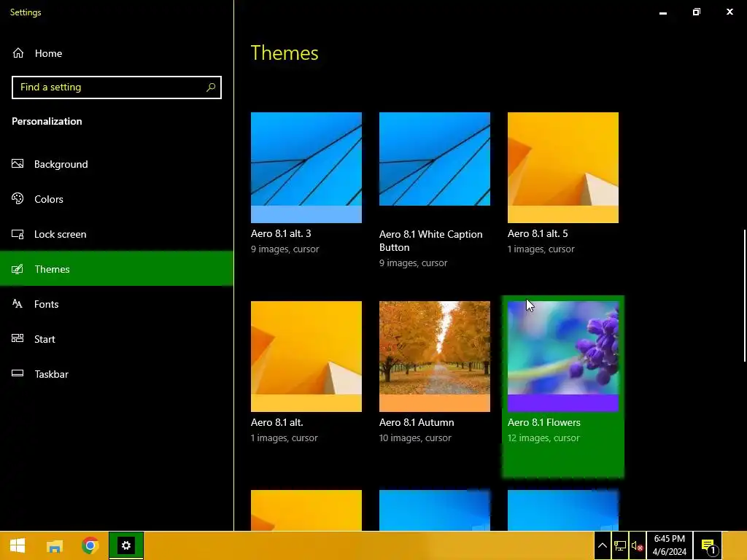The height and width of the screenshot is (560, 747).
Task: Click the vertical scrollbar thumb
Action: 745,296
